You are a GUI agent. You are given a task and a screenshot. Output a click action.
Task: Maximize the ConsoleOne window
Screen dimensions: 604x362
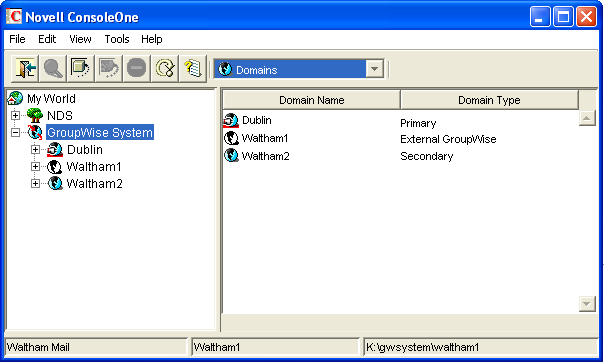(563, 17)
